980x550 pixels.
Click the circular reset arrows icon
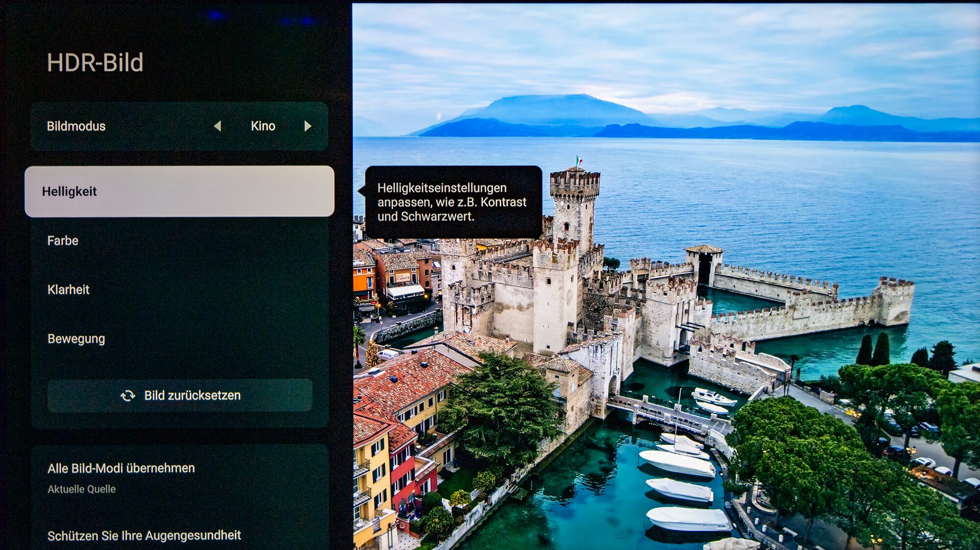pos(128,396)
